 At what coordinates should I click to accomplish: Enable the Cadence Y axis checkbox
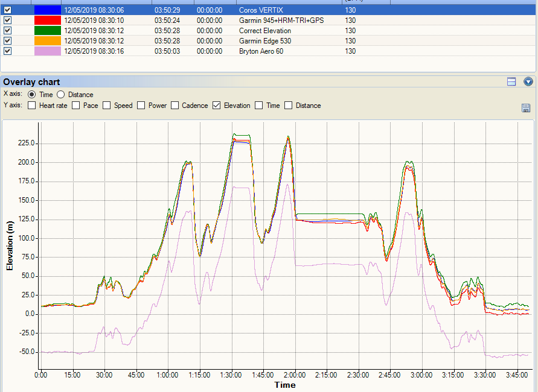click(x=175, y=106)
